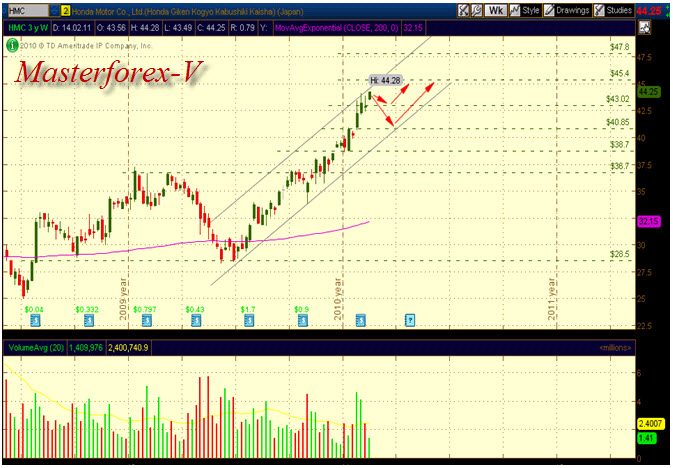The height and width of the screenshot is (468, 673).
Task: Click the magenta 32.15 study value in header
Action: (412, 28)
